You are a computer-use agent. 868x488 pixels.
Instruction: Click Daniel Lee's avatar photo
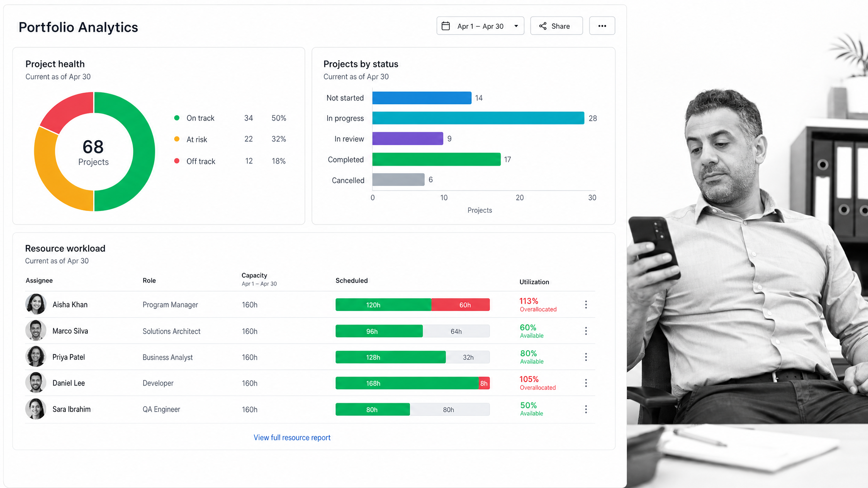pos(36,383)
